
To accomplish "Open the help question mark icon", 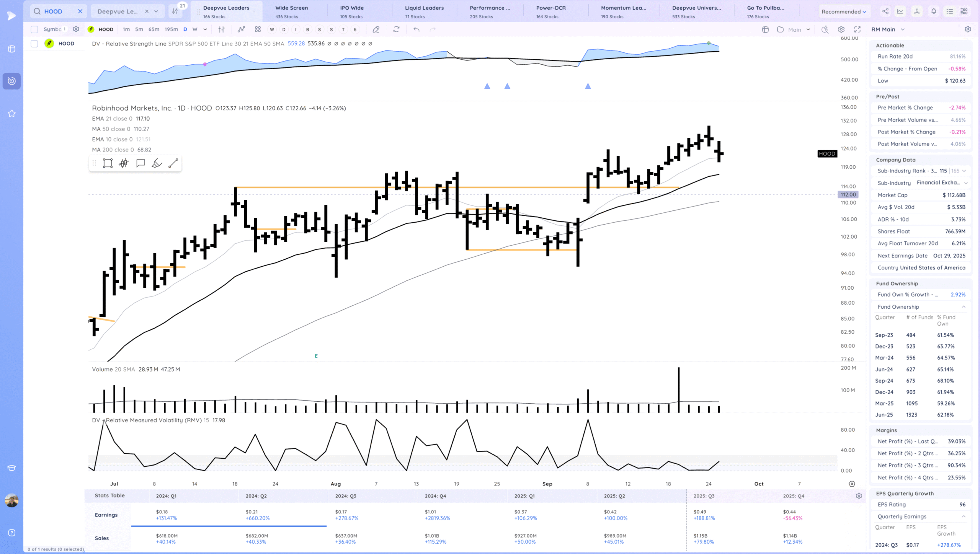I will click(x=11, y=533).
